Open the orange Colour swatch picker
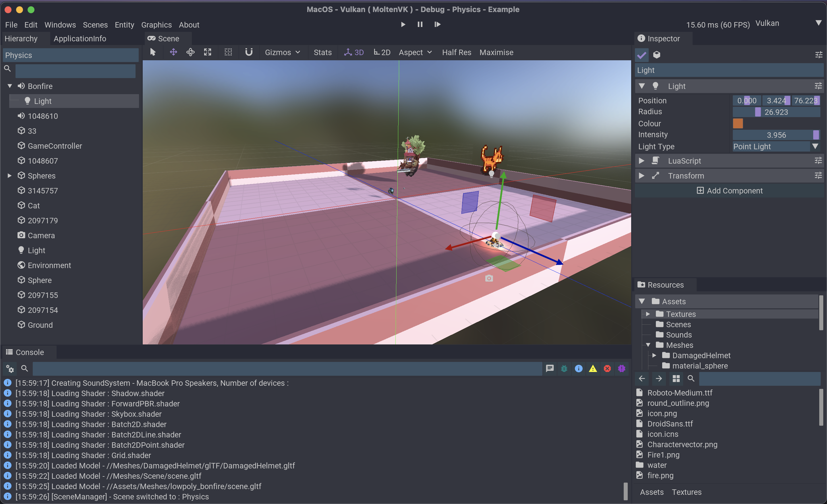This screenshot has width=827, height=504. click(738, 123)
